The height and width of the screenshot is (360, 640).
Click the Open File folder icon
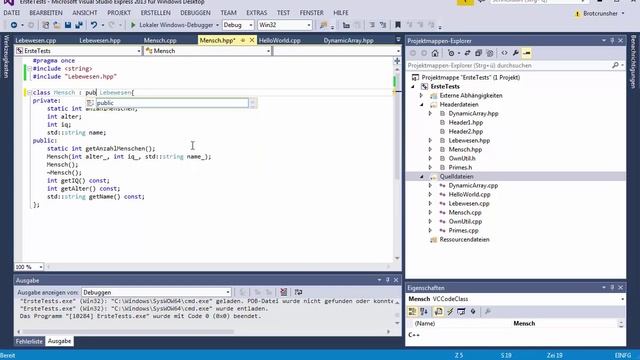pos(57,25)
